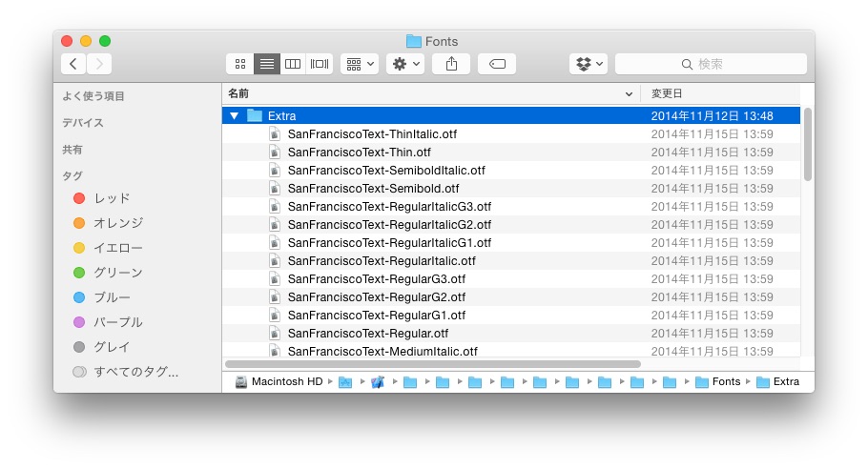868x469 pixels.
Task: Select the パープル purple tag
Action: pyautogui.click(x=108, y=322)
